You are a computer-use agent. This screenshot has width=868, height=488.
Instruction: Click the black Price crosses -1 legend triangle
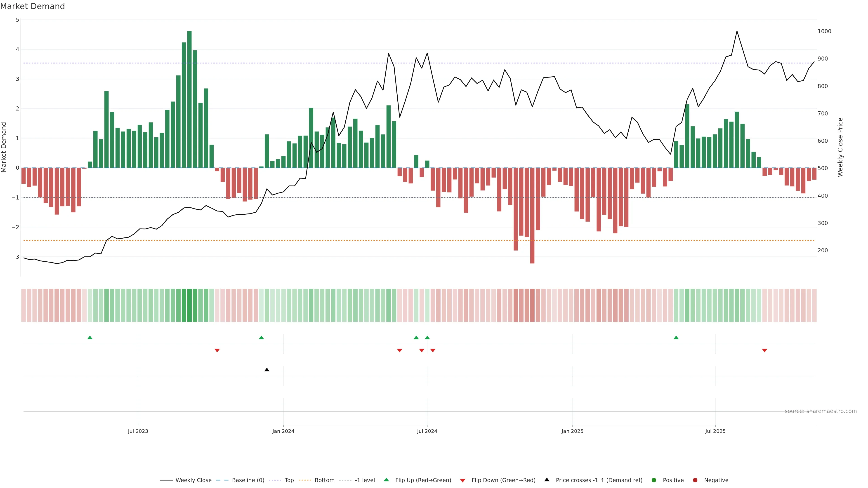[547, 480]
